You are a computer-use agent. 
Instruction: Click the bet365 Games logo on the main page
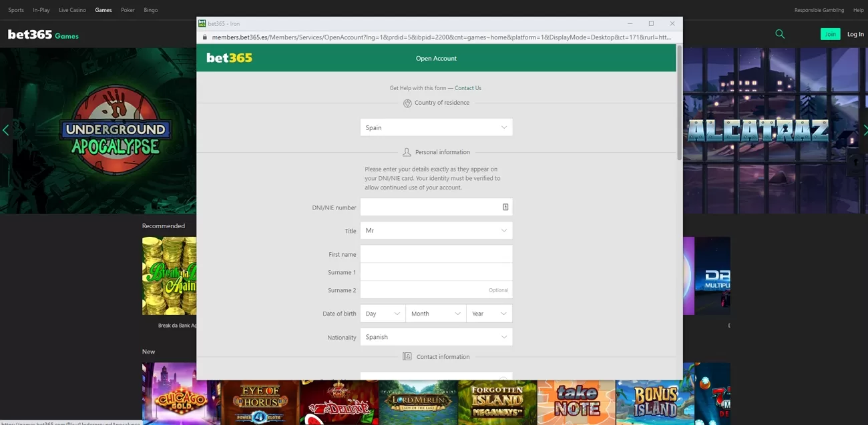point(43,35)
